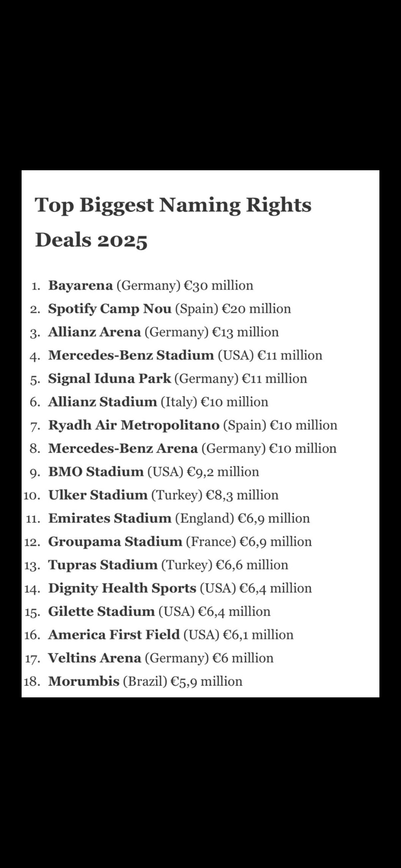
Task: Select the Ryadh Air Metropolitano entry
Action: click(x=134, y=425)
